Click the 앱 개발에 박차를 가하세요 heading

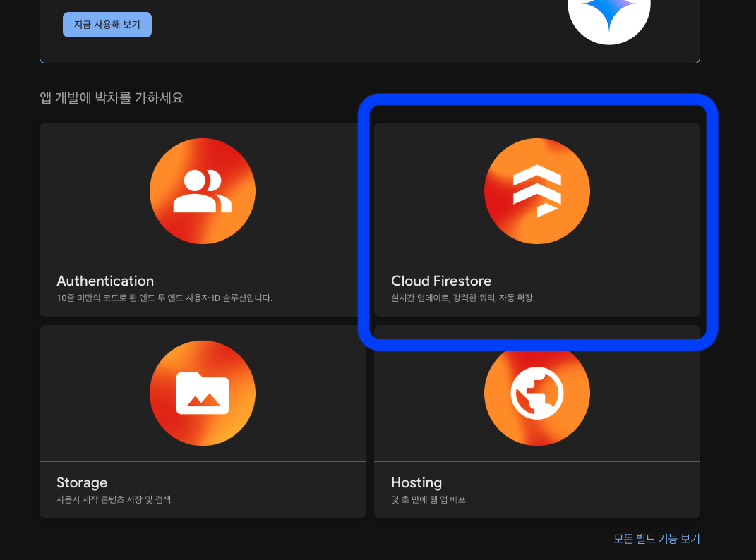[112, 98]
